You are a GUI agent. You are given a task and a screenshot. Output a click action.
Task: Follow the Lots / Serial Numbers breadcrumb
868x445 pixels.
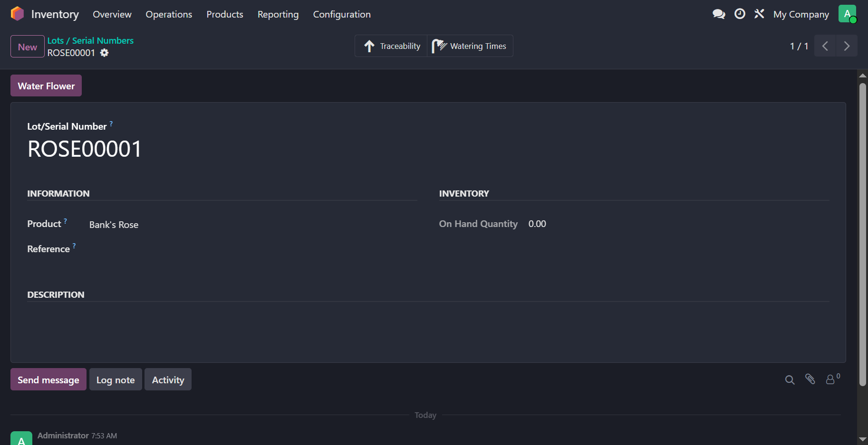click(x=90, y=40)
